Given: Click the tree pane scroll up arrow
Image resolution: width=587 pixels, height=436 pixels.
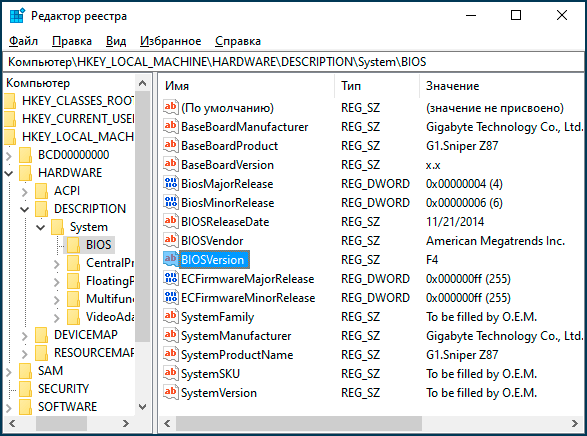Looking at the screenshot, I should tap(143, 83).
